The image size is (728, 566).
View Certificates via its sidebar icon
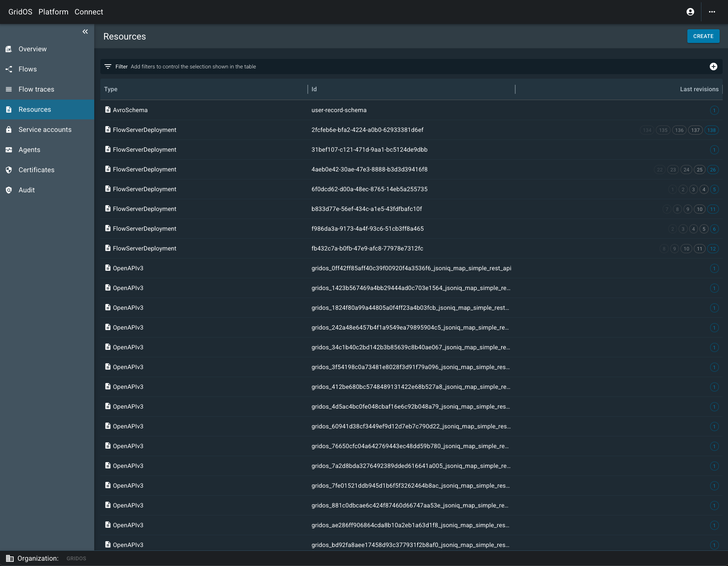pos(9,170)
